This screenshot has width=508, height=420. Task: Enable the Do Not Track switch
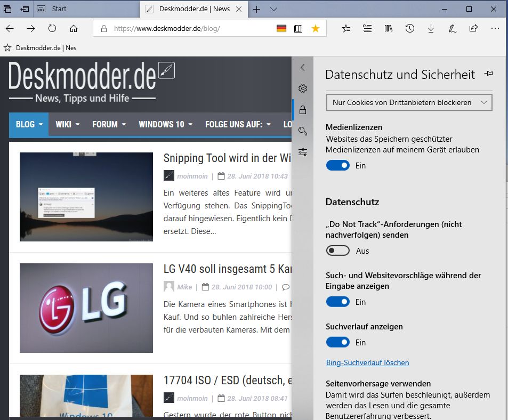338,251
